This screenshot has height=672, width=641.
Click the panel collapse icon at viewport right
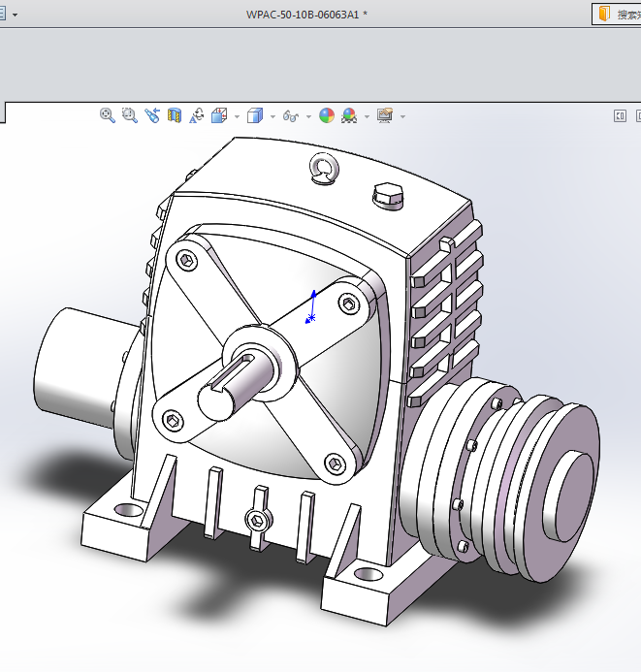coord(620,116)
